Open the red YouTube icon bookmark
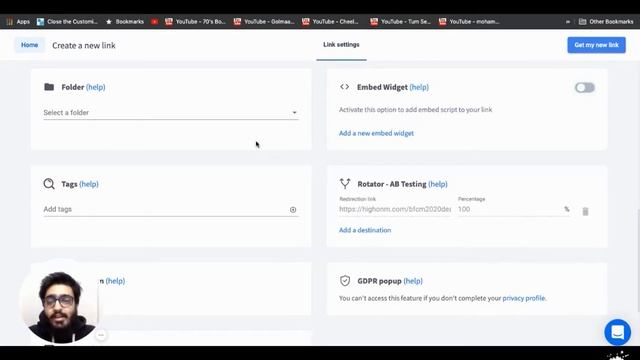The height and width of the screenshot is (360, 640). [x=154, y=22]
